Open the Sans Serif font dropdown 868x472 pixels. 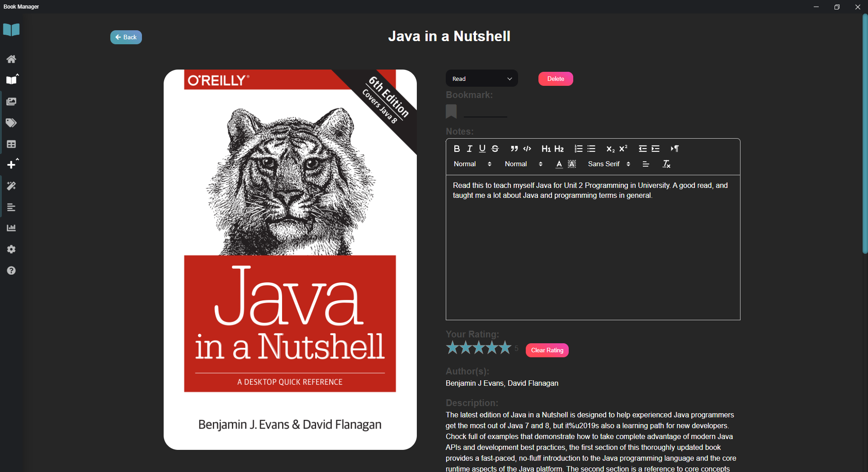[x=609, y=164]
